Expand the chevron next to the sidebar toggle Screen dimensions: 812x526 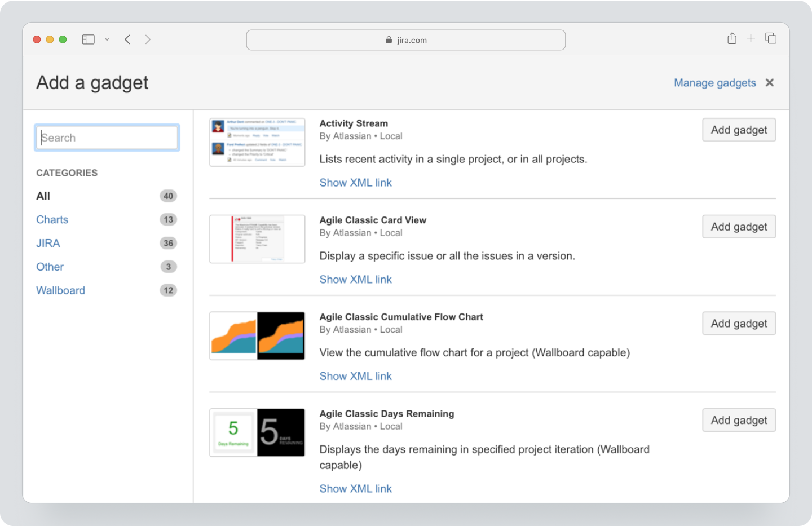(x=107, y=39)
